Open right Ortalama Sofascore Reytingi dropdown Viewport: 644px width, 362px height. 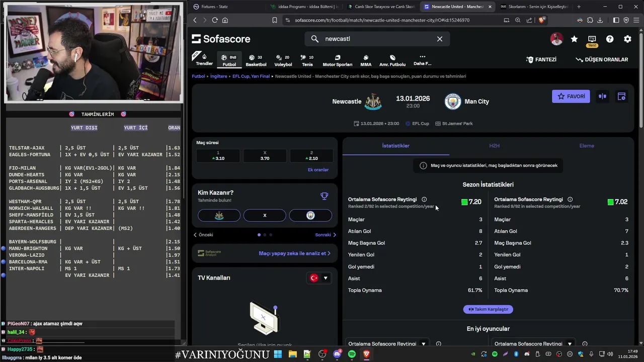(533, 344)
